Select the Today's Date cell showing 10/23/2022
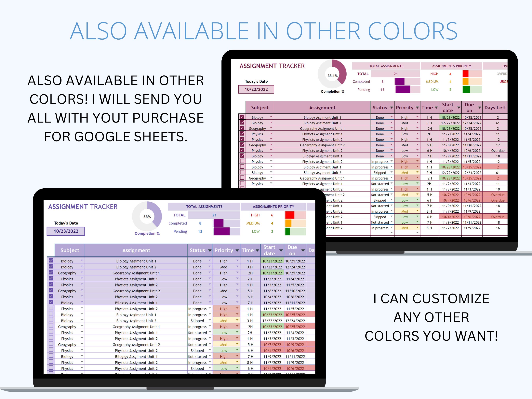The image size is (532, 399). pyautogui.click(x=66, y=231)
